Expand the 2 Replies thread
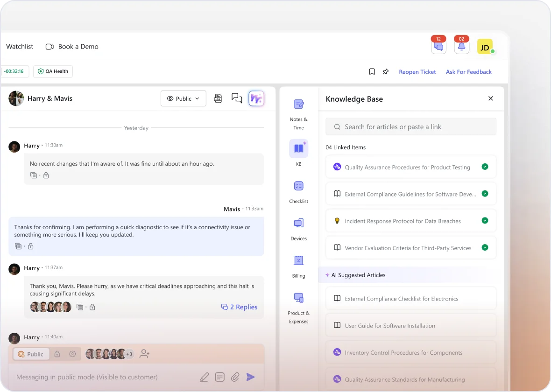The image size is (551, 392). 239,307
